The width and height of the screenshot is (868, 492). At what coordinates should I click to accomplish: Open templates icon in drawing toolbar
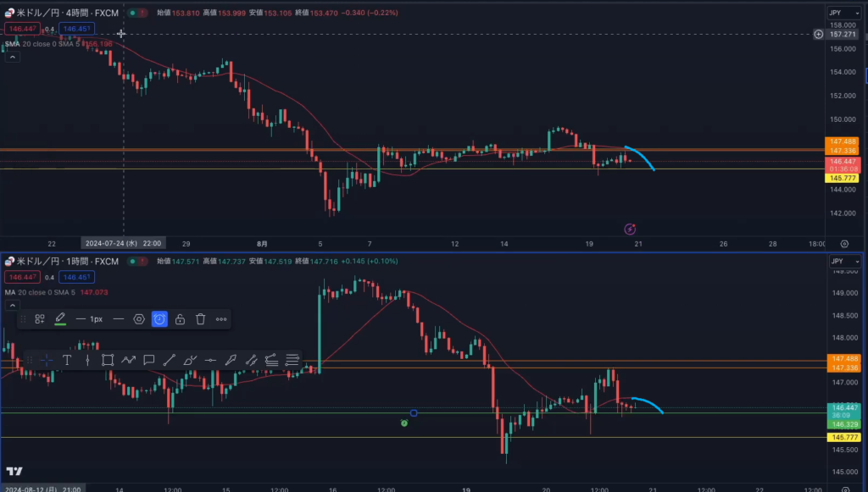tap(40, 319)
